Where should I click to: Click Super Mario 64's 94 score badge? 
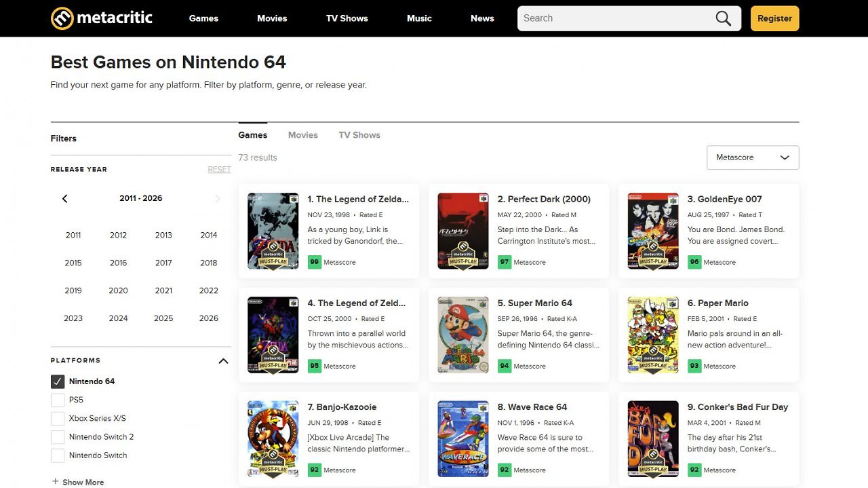coord(504,366)
